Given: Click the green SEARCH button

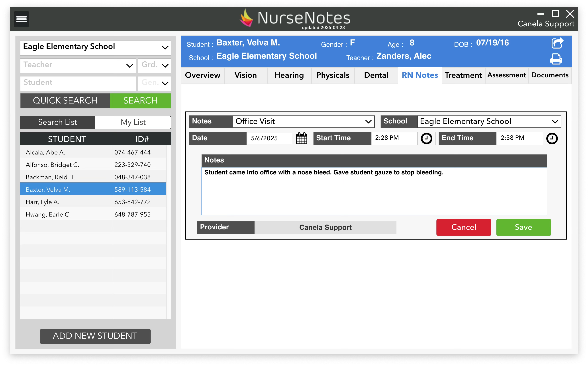Looking at the screenshot, I should coord(140,101).
